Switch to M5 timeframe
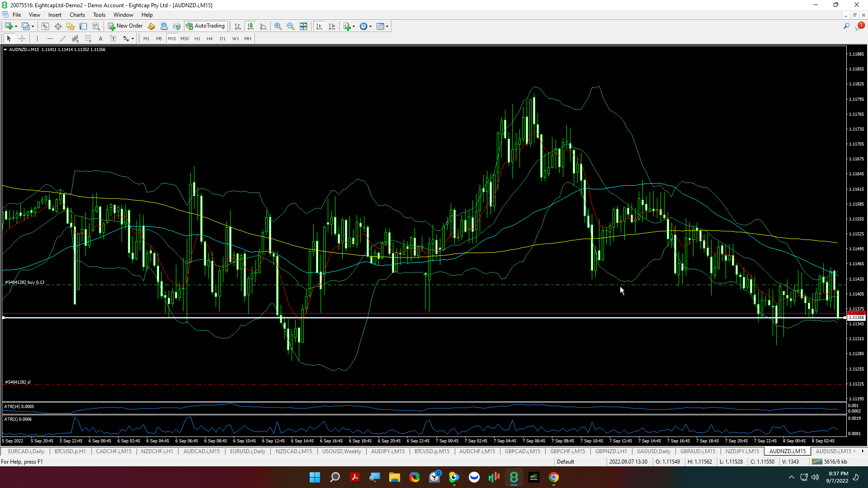Screen dimensions: 868x488 click(x=159, y=39)
